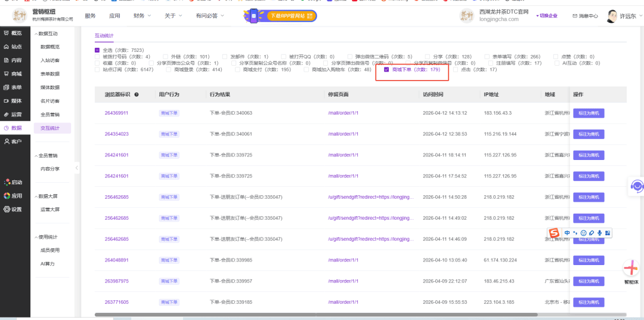Open the 消息中心 envelope link
The height and width of the screenshot is (320, 644).
(586, 16)
